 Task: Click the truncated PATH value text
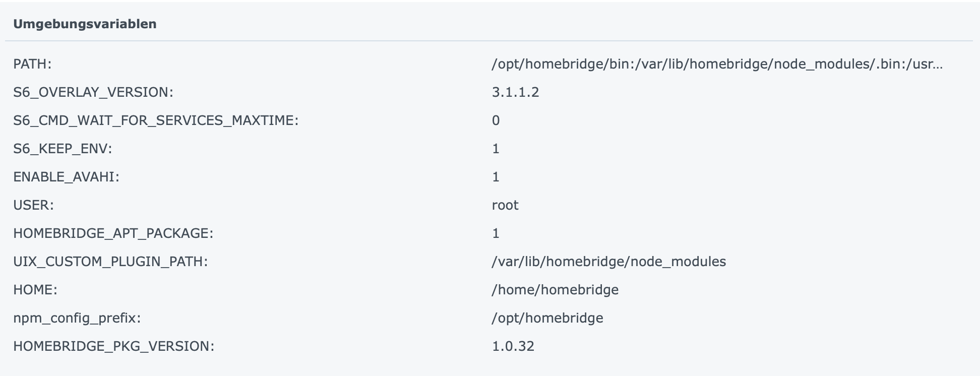click(x=717, y=64)
